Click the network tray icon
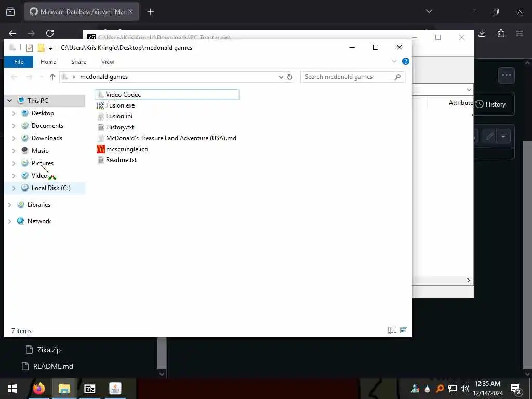The image size is (532, 399). (x=453, y=389)
